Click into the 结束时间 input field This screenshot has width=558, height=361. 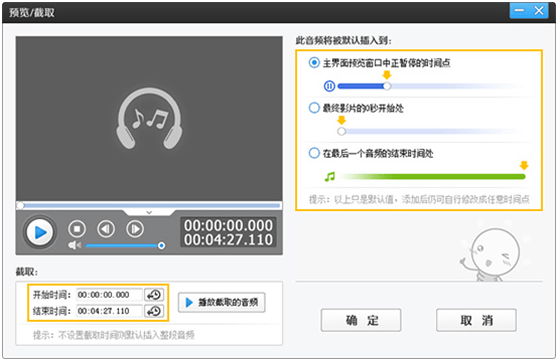point(109,311)
